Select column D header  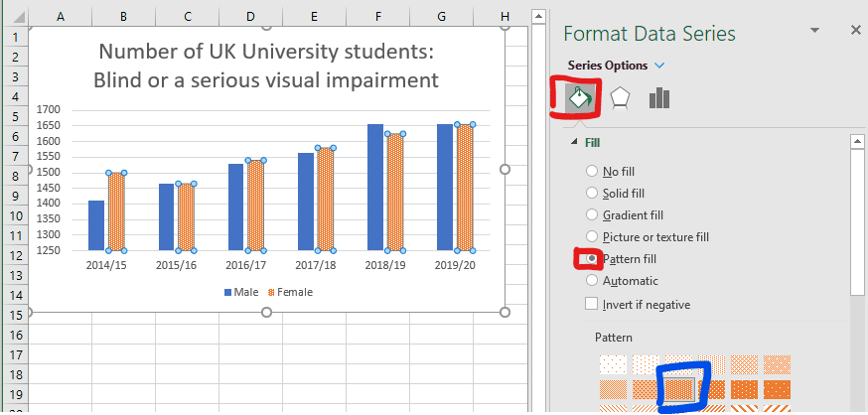click(x=250, y=17)
